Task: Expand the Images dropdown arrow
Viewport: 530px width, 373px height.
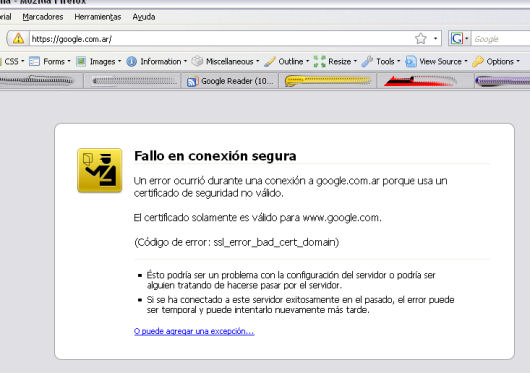Action: (119, 61)
